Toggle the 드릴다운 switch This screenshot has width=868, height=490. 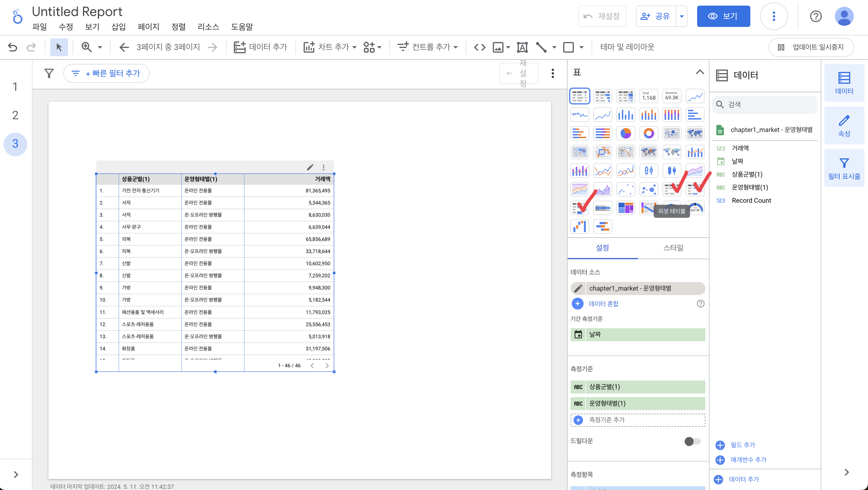pyautogui.click(x=692, y=441)
